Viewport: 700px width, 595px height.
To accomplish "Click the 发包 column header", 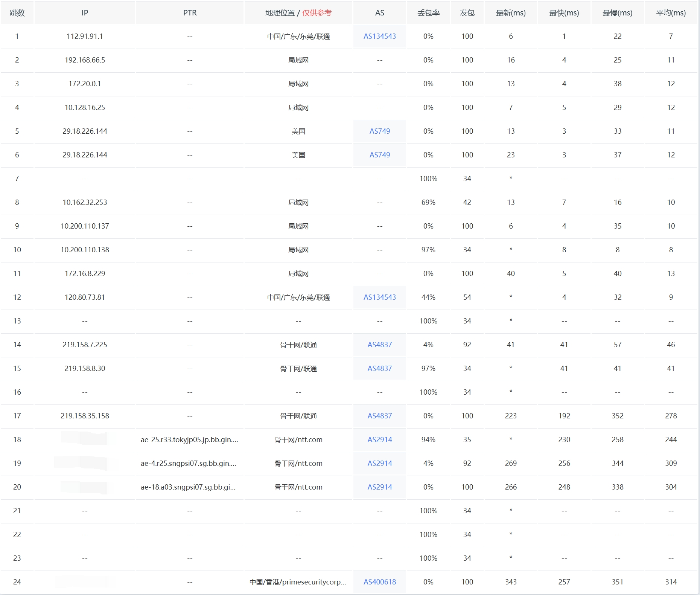I will point(467,12).
